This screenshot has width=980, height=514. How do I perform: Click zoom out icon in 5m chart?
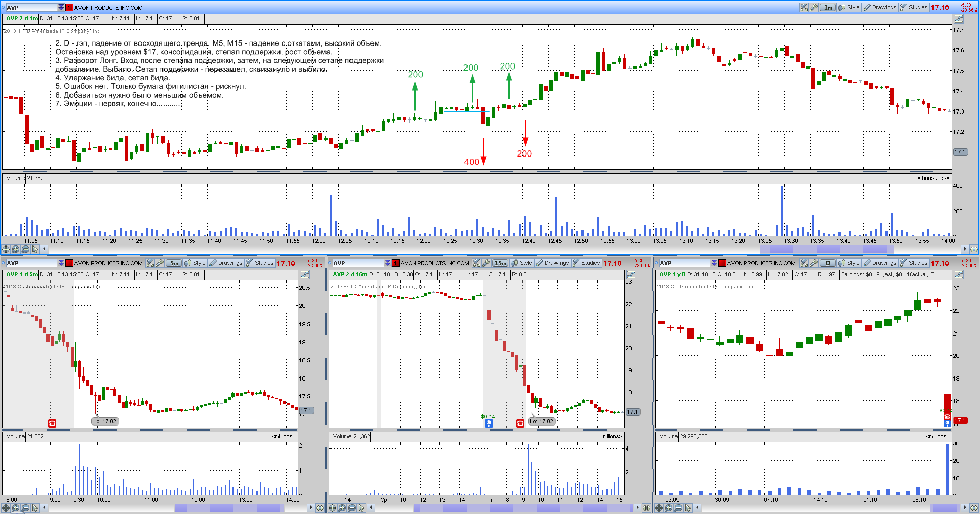tap(25, 508)
